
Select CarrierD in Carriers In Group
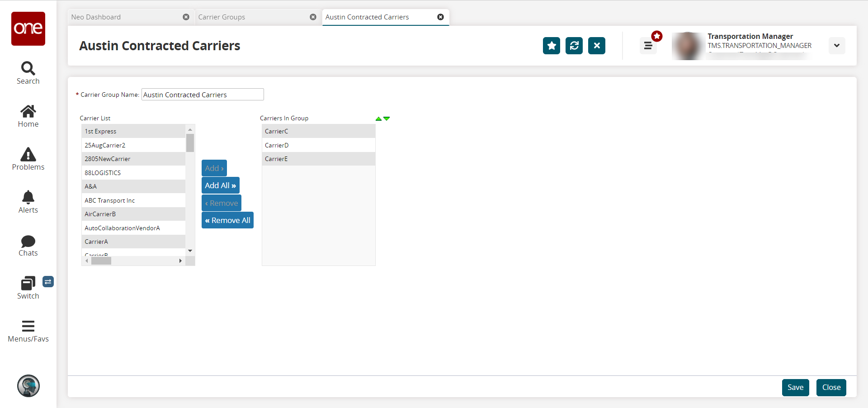tap(319, 145)
